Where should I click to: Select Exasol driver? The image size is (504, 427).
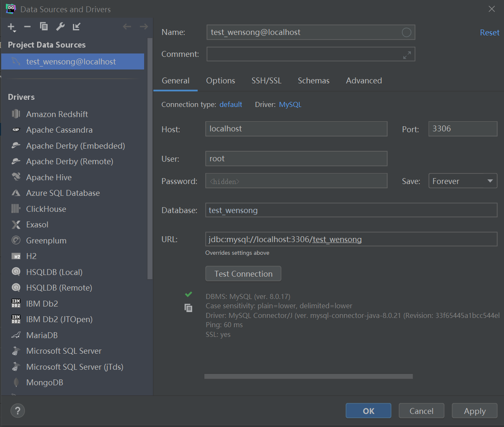coord(72,224)
